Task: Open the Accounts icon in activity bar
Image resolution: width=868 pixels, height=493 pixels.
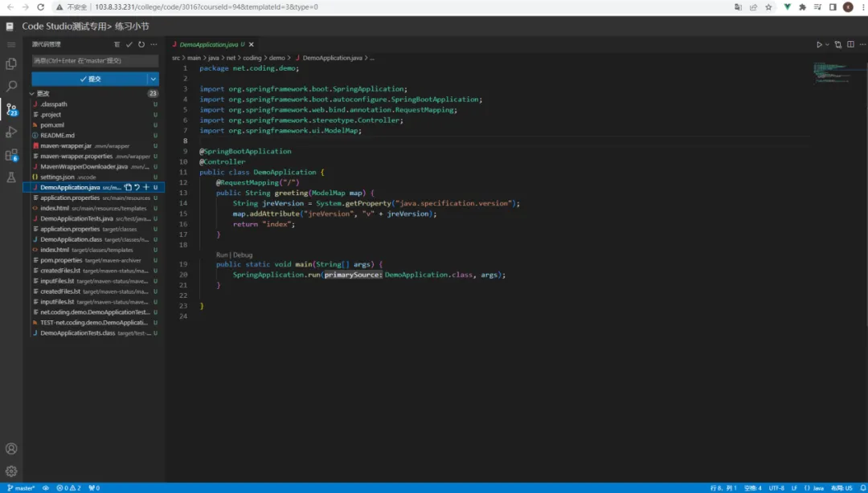Action: coord(11,449)
